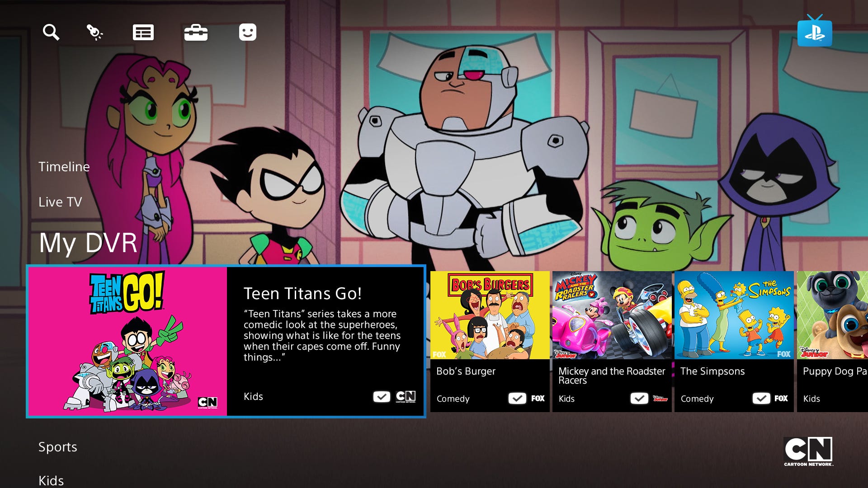Click the FOX logo on The Simpsons card
868x488 pixels.
tap(781, 399)
